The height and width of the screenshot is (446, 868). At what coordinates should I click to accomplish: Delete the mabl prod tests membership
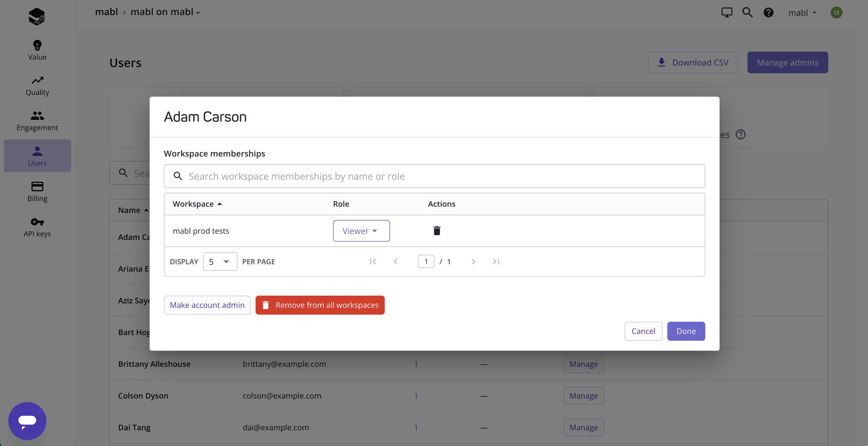(437, 231)
